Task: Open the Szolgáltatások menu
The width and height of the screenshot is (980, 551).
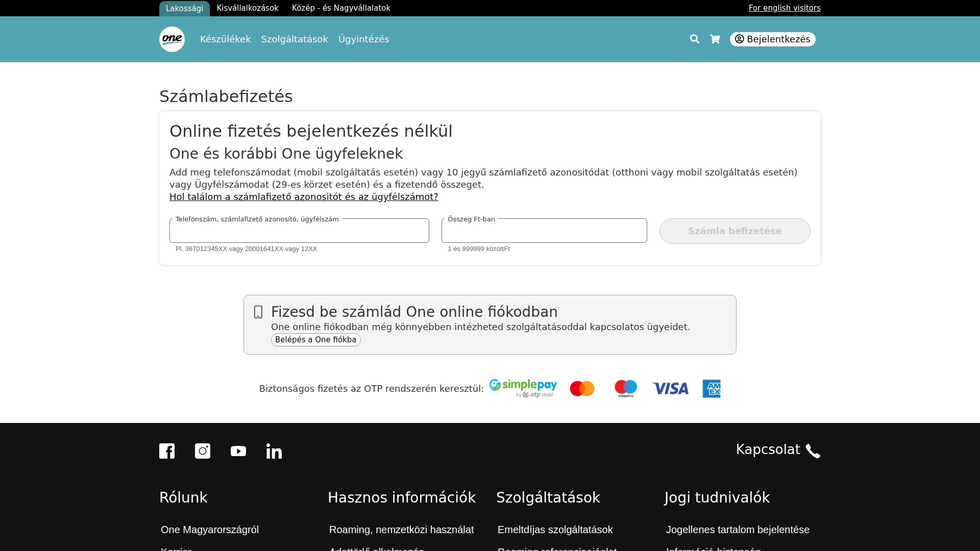Action: 294,39
